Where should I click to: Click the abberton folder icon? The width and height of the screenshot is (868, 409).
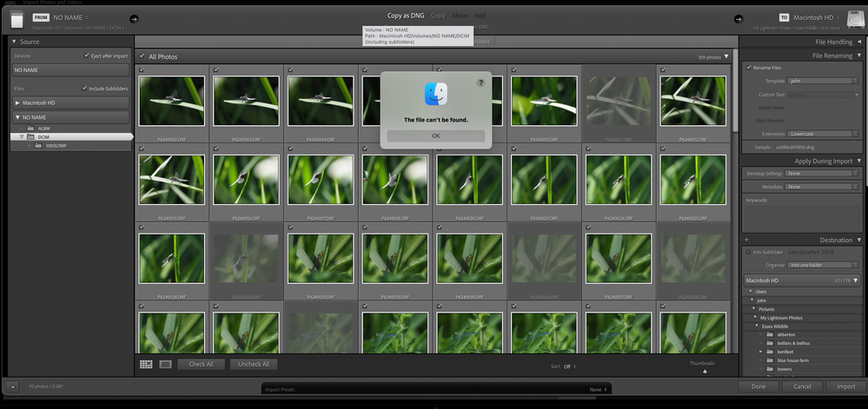pyautogui.click(x=770, y=335)
